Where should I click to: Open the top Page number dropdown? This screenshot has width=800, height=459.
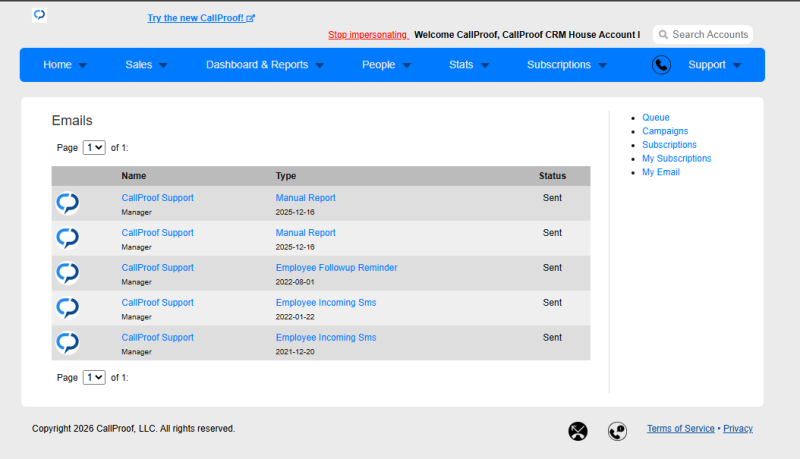point(94,147)
